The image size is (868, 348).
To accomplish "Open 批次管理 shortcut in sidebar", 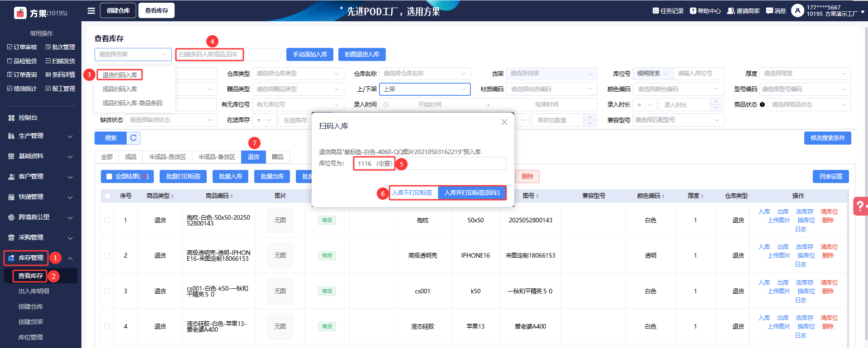I will point(60,47).
